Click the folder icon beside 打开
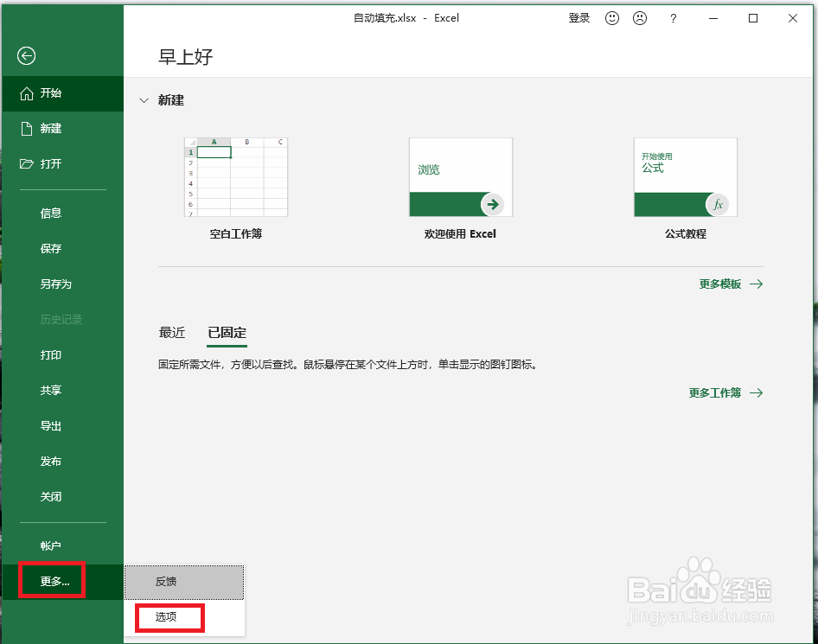 pyautogui.click(x=26, y=164)
